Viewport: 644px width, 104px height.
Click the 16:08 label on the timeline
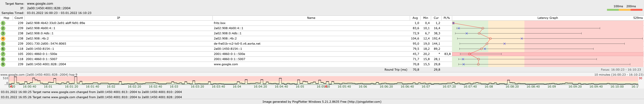(x=489, y=87)
